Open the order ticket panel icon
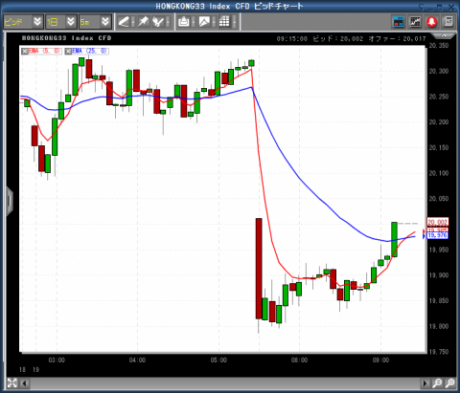 (399, 22)
